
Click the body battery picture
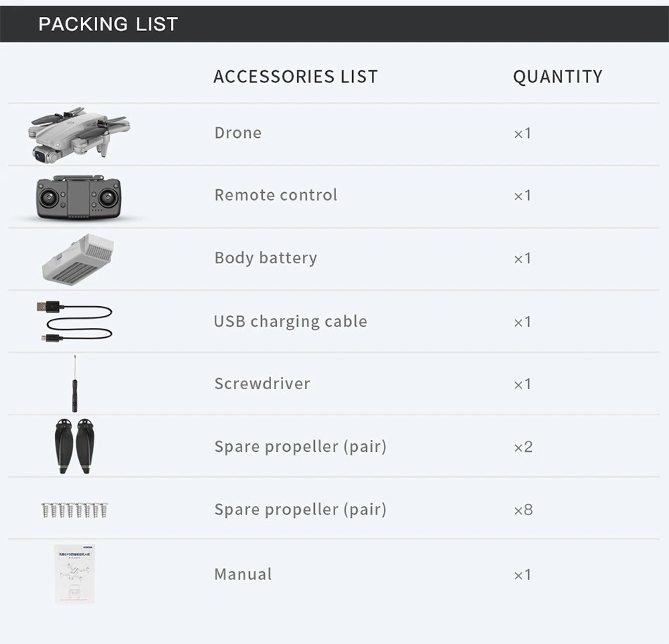point(78,259)
